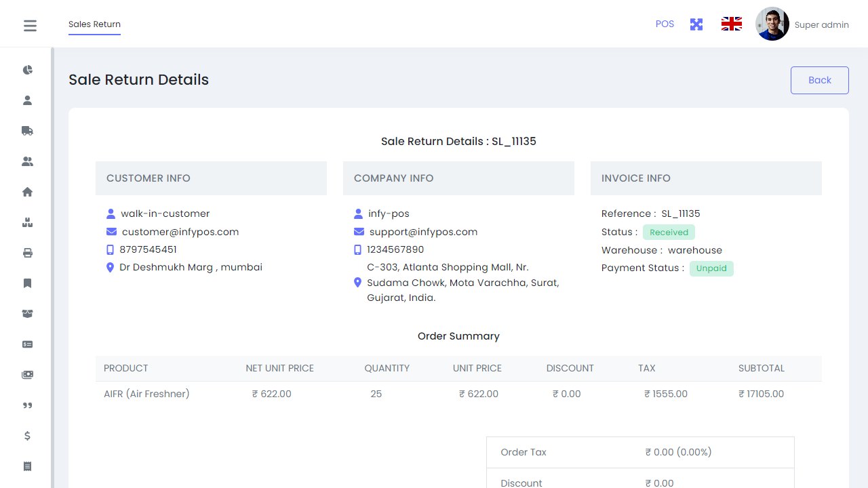
Task: Select the products box icon in sidebar
Action: click(27, 222)
